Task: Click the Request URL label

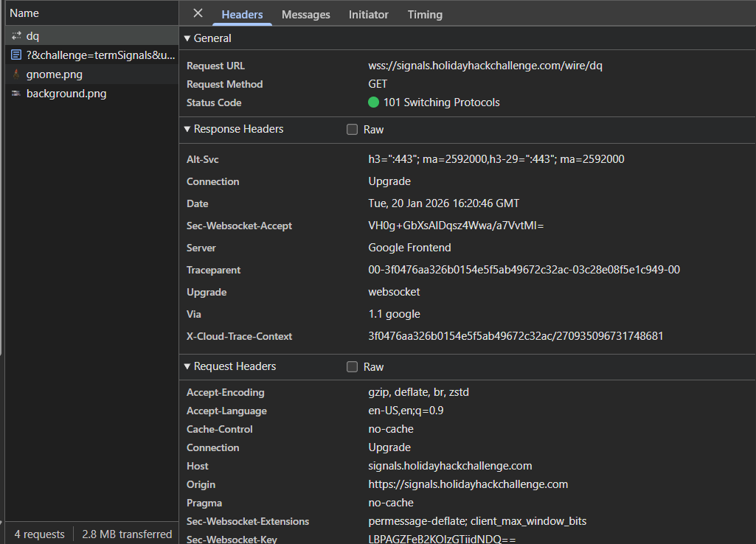Action: [215, 66]
